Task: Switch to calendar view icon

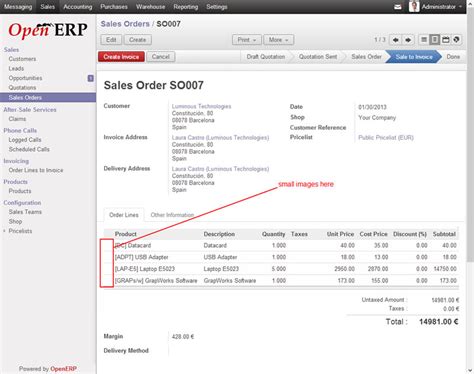Action: (x=446, y=40)
